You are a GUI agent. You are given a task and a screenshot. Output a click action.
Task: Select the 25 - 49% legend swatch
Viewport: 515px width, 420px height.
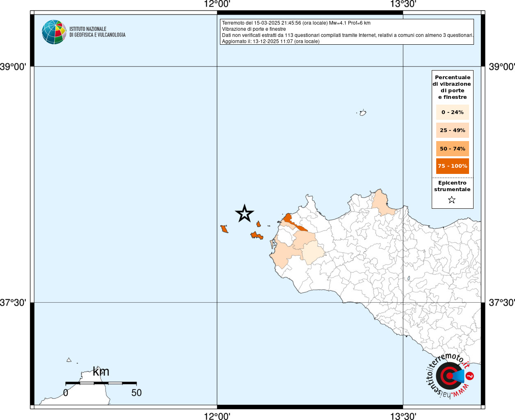[452, 130]
